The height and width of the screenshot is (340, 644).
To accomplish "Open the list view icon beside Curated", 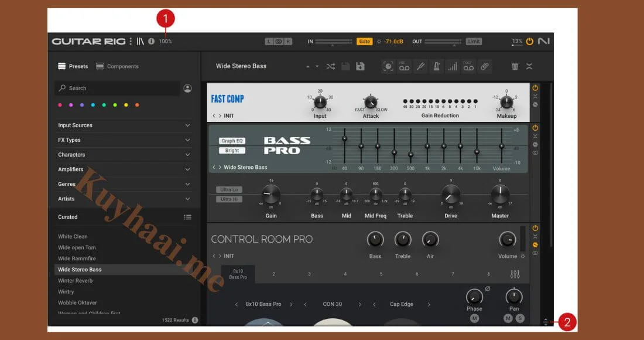I will (188, 217).
